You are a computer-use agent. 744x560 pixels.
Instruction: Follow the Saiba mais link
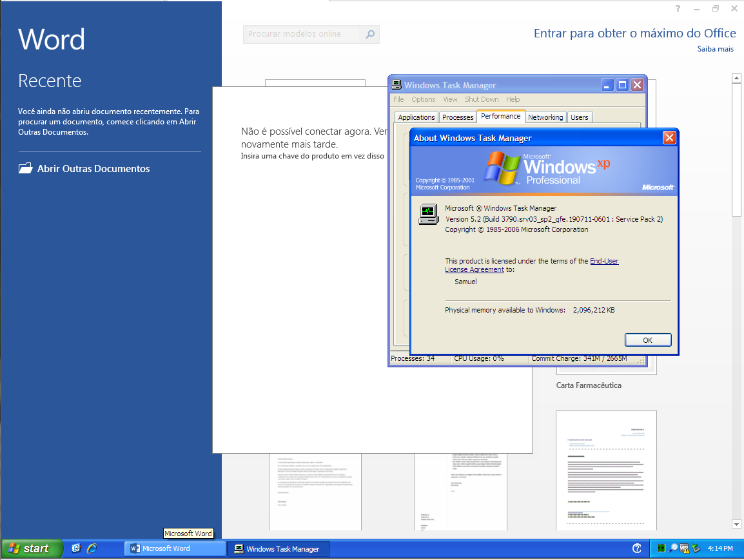click(715, 49)
